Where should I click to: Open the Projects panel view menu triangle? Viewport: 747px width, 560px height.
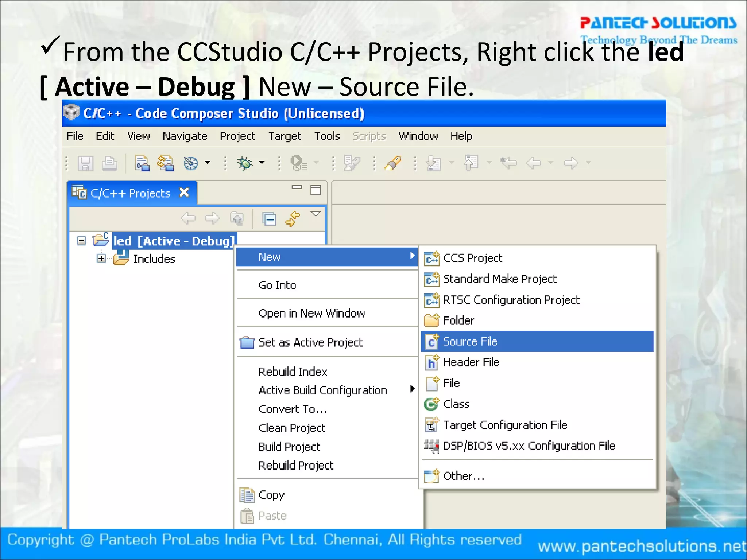[x=316, y=213]
